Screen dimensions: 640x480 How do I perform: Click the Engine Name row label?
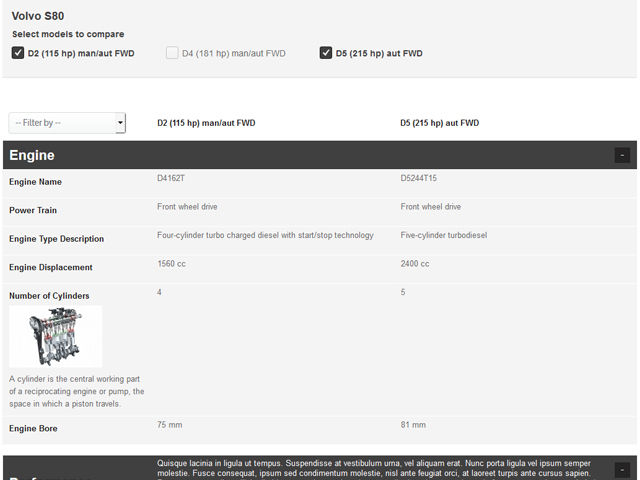[x=35, y=182]
